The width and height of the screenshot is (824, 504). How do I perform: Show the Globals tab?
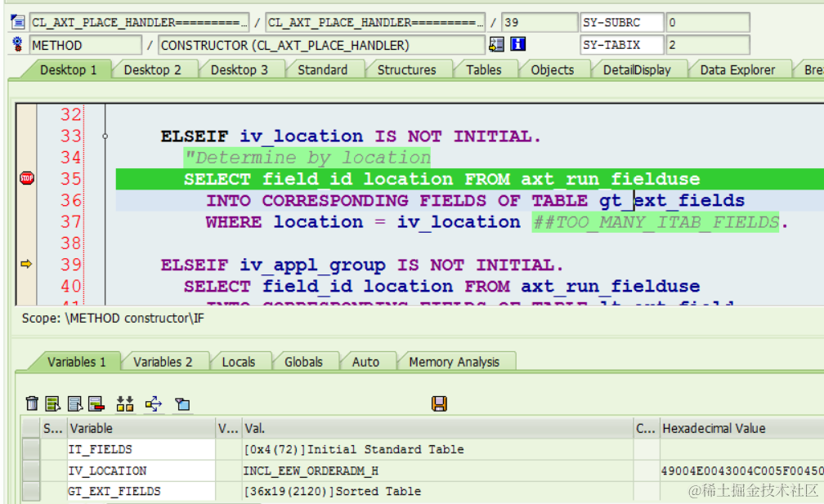click(x=304, y=362)
